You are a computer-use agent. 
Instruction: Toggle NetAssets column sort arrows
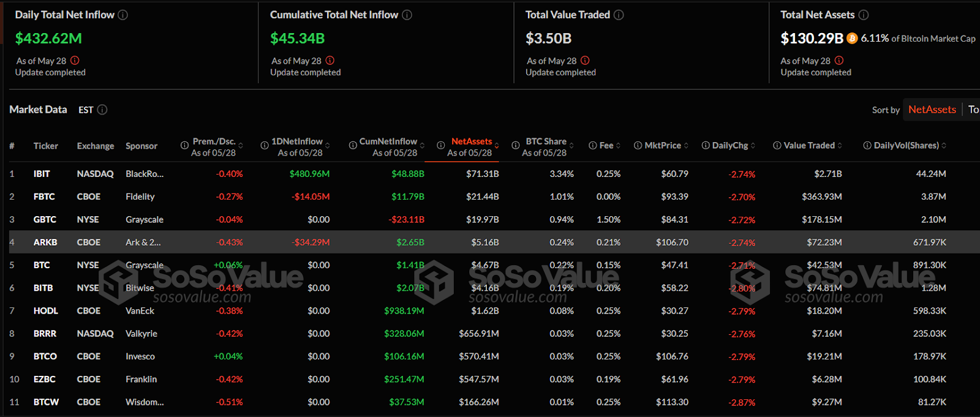pyautogui.click(x=497, y=146)
